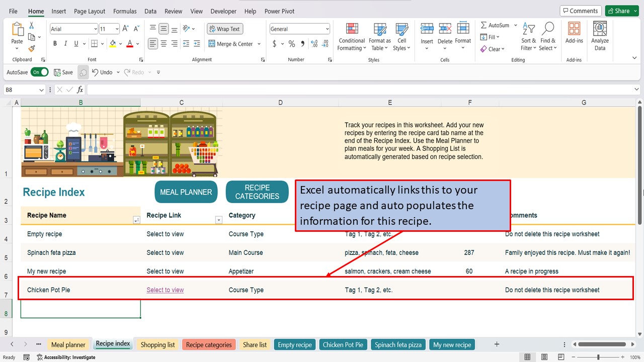
Task: Click the MEAL PLANNER button
Action: click(x=186, y=192)
